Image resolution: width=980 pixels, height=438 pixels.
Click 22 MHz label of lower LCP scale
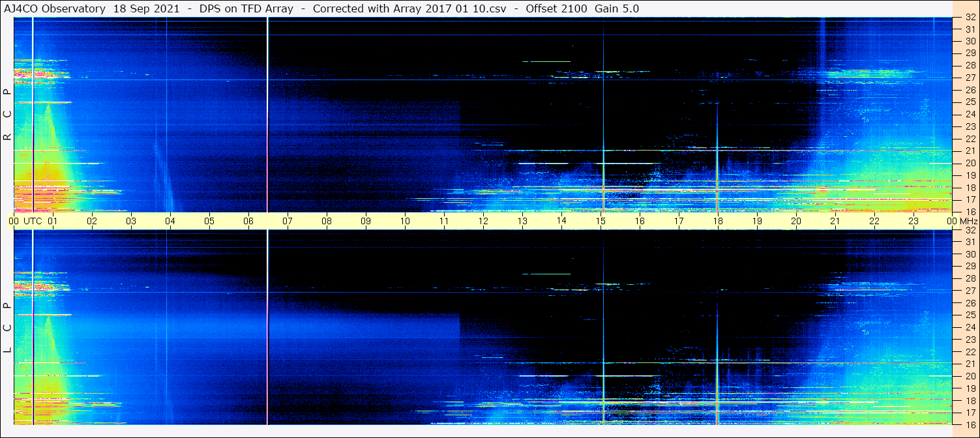970,351
